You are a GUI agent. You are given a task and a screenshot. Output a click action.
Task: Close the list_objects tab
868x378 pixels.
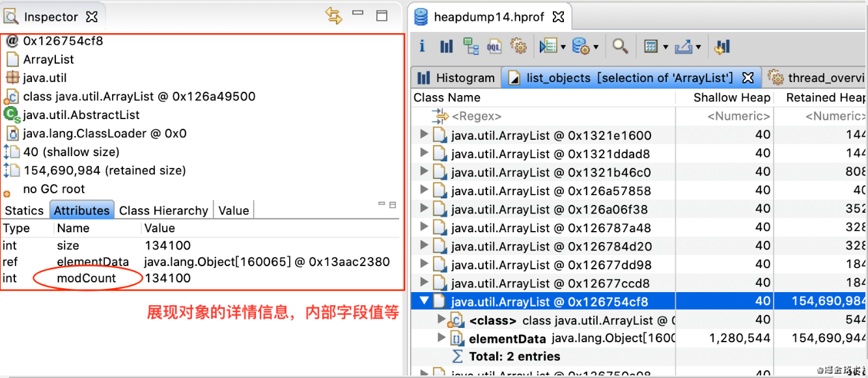tap(748, 78)
